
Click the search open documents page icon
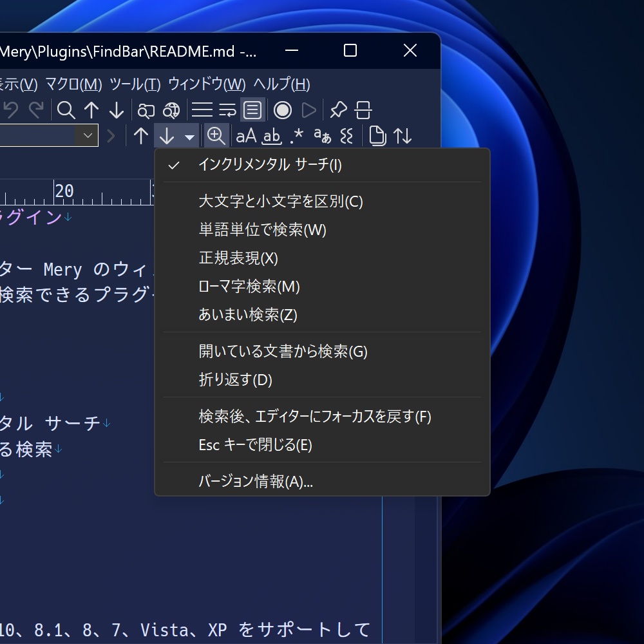coord(377,135)
